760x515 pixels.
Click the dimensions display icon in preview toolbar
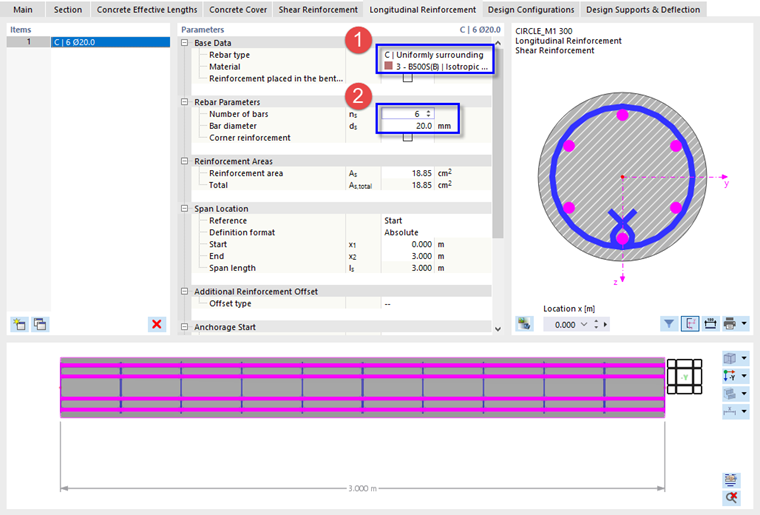710,324
